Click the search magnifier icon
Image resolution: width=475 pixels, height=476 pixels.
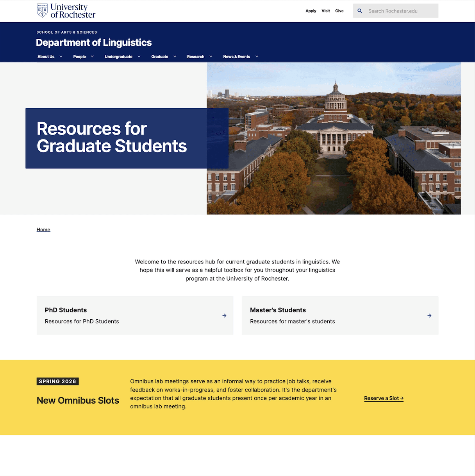[x=360, y=11]
